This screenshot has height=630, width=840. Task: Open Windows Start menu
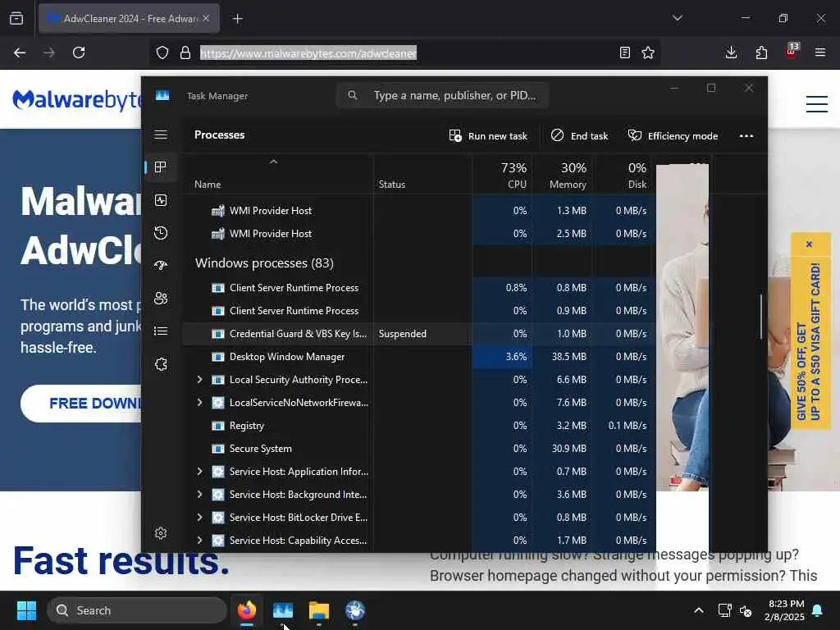[26, 610]
